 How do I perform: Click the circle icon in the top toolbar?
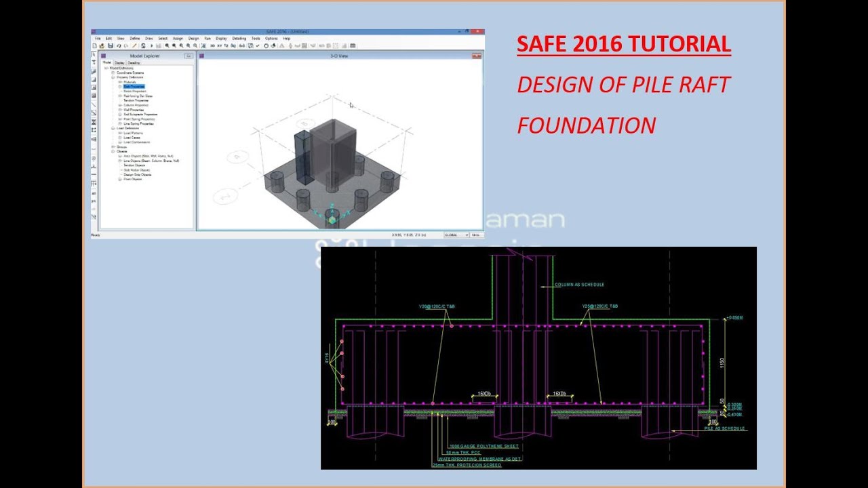[266, 45]
